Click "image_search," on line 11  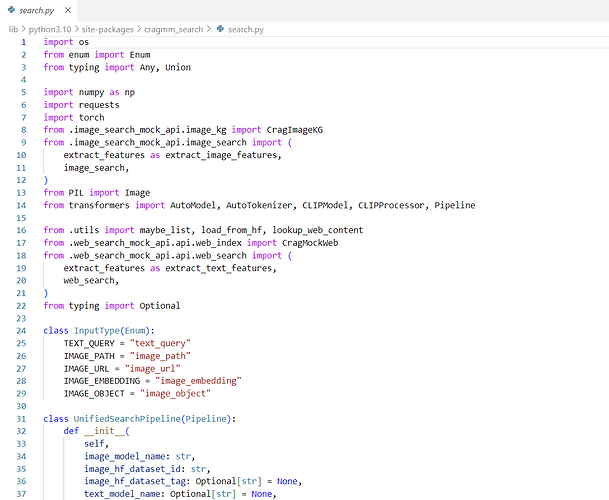pos(96,168)
